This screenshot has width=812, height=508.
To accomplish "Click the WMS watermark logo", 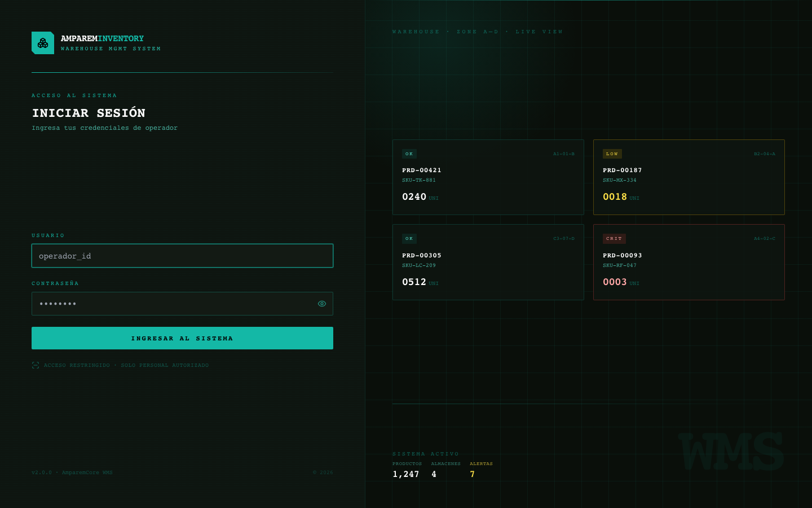I will 731,452.
